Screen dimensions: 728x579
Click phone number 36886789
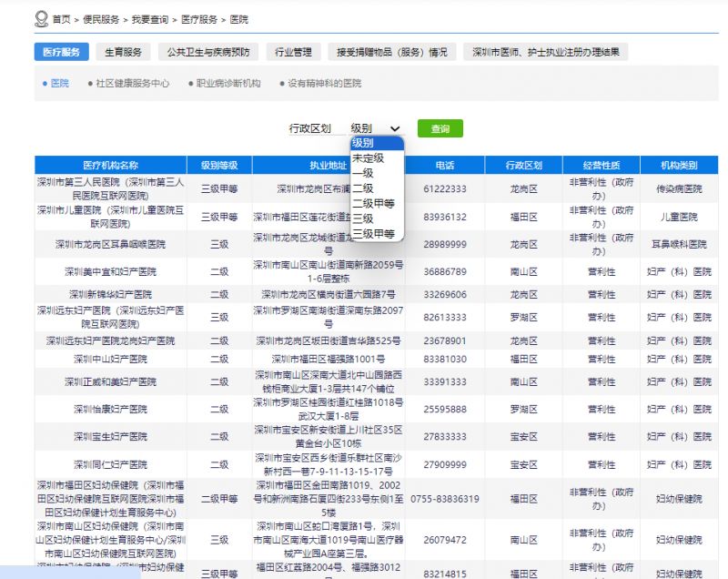(445, 271)
